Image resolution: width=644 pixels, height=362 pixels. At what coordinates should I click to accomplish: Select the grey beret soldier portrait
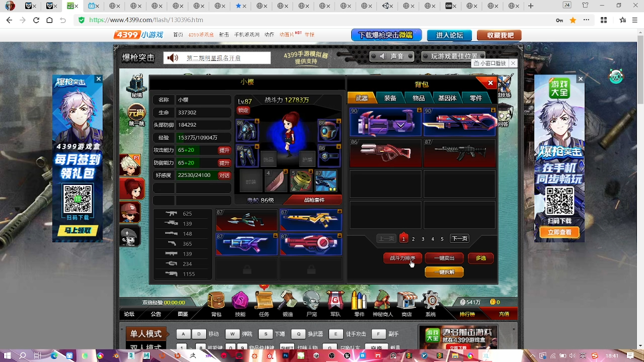(x=130, y=236)
